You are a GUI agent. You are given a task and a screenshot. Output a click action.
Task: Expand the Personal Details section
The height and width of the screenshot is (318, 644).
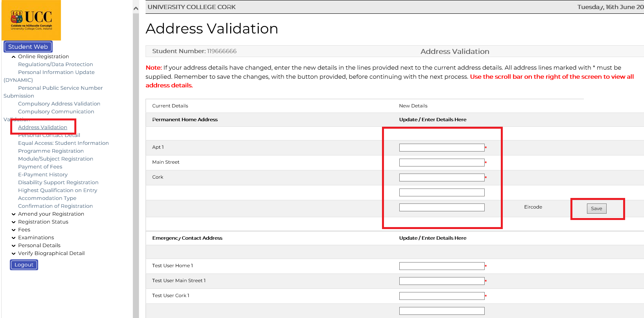(x=13, y=246)
